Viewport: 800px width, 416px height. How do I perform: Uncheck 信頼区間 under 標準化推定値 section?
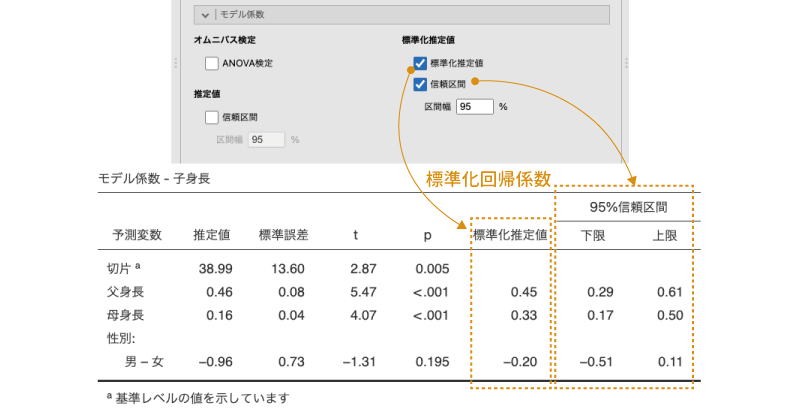(420, 84)
